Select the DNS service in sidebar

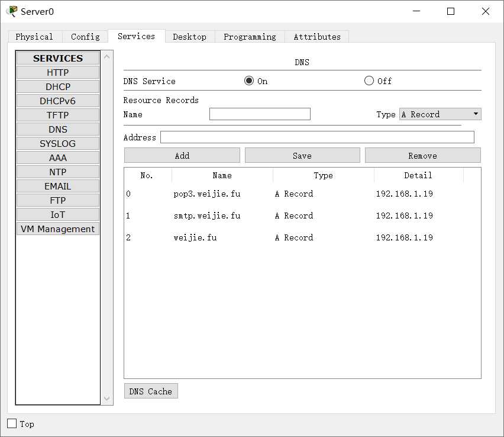coord(58,129)
